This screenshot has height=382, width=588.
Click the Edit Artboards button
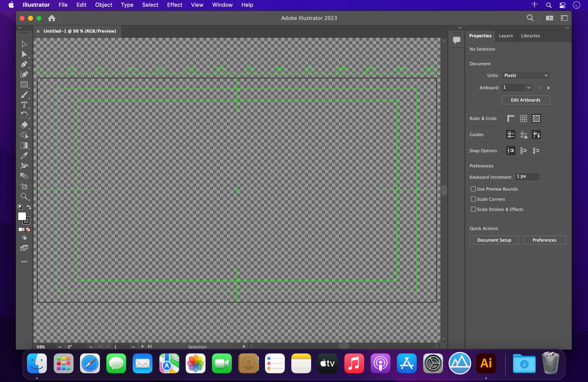[525, 100]
